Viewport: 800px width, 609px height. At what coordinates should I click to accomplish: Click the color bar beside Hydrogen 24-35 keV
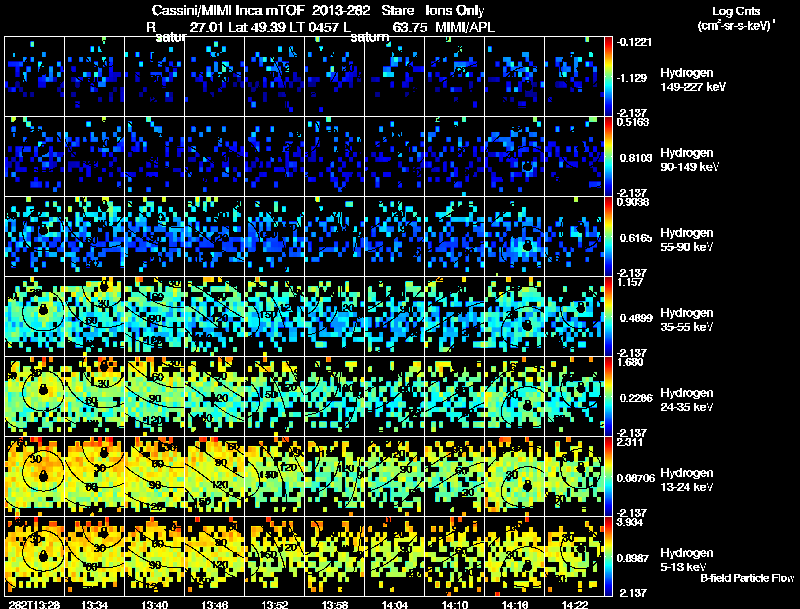[608, 397]
